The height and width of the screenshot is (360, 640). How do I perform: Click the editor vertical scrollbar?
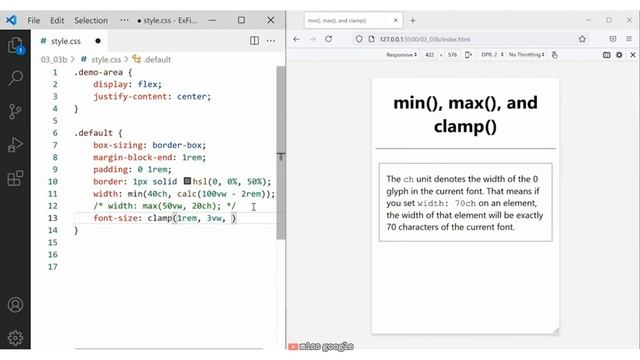point(281,153)
